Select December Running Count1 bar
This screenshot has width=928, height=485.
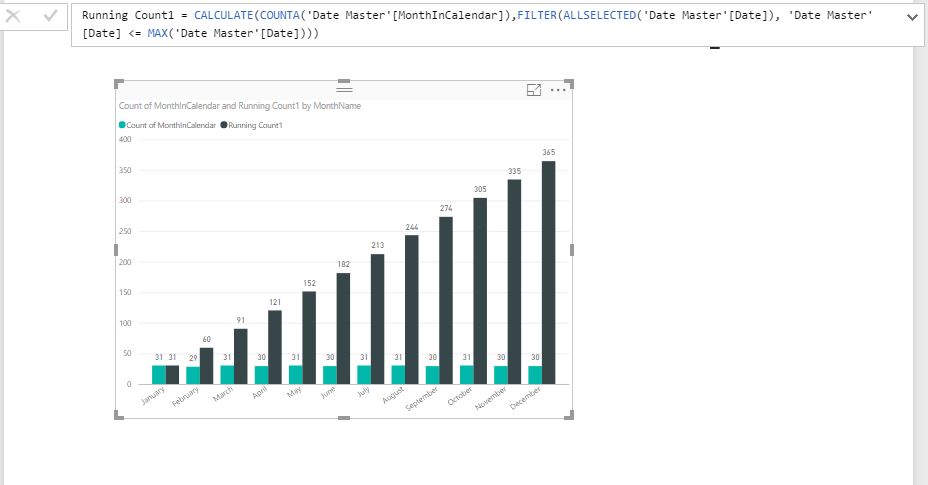pos(549,272)
